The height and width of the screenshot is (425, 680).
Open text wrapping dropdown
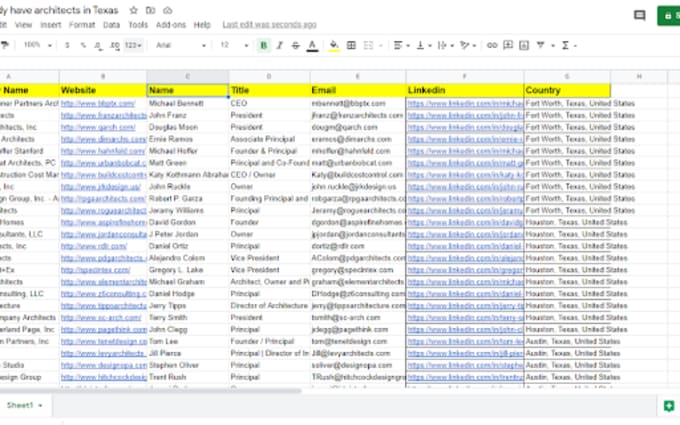445,45
